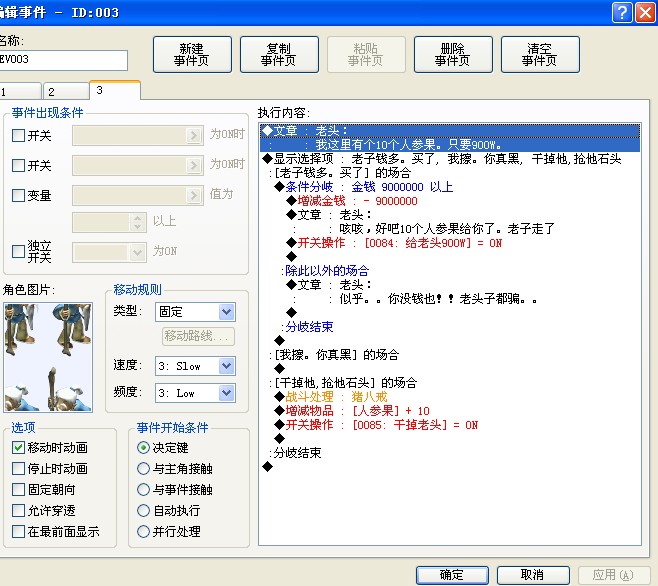This screenshot has width=658, height=586.
Task: Select the [我擦。你真黑] 的场合 line
Action: click(334, 355)
